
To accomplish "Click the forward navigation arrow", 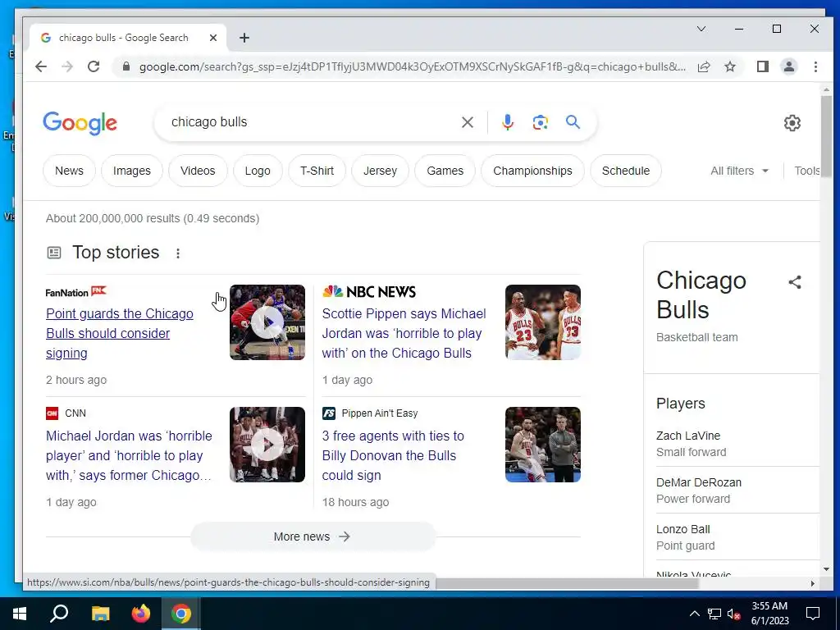I will tap(67, 66).
